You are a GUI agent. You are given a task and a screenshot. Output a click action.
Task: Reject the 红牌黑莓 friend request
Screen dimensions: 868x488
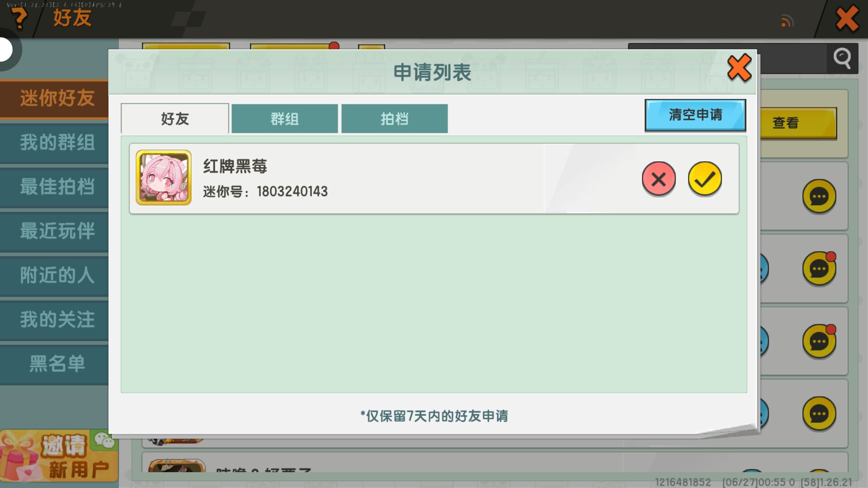coord(658,179)
